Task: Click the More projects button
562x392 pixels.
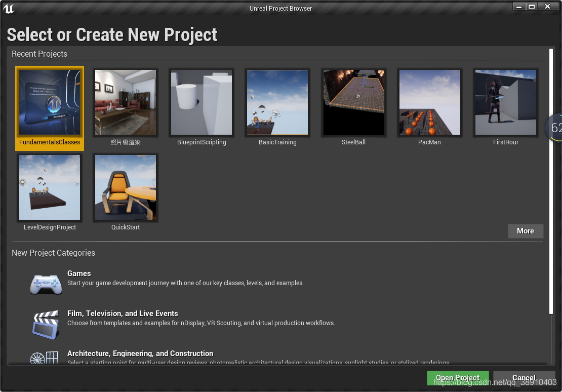Action: click(x=526, y=231)
